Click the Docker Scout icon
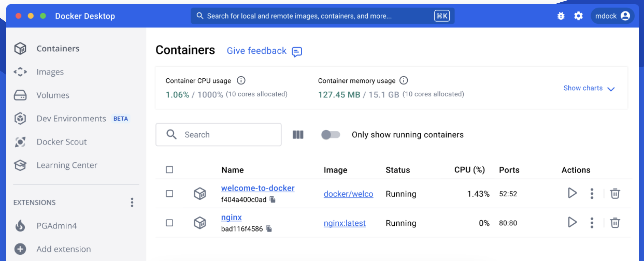Viewport: 644px width, 261px height. (20, 142)
